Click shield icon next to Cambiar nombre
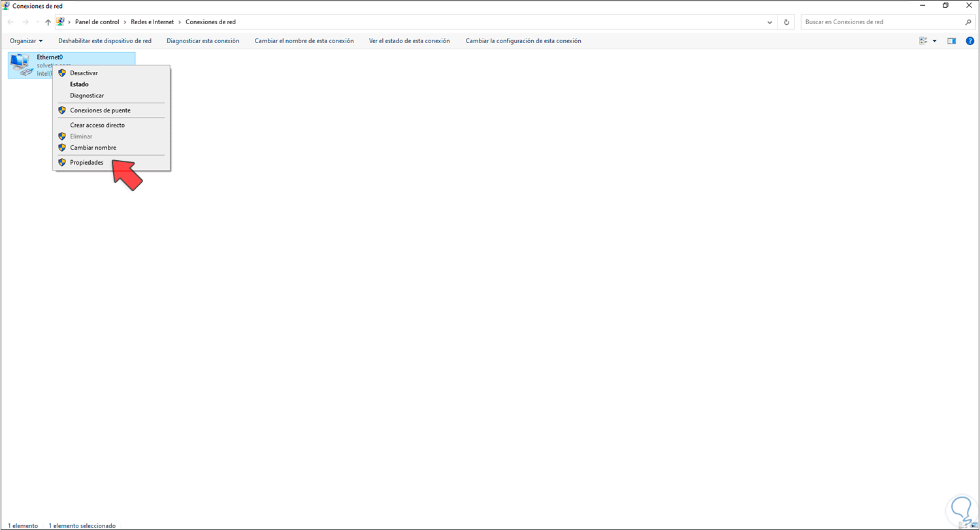Image resolution: width=980 pixels, height=530 pixels. coord(62,148)
